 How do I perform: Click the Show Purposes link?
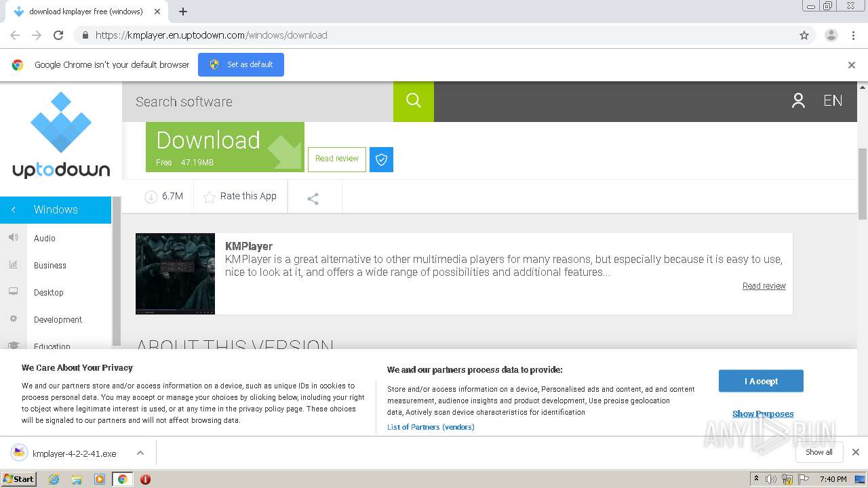point(763,414)
